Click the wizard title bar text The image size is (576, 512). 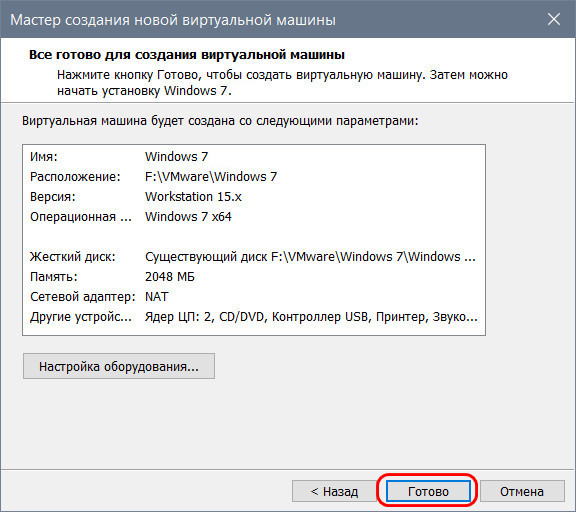173,20
